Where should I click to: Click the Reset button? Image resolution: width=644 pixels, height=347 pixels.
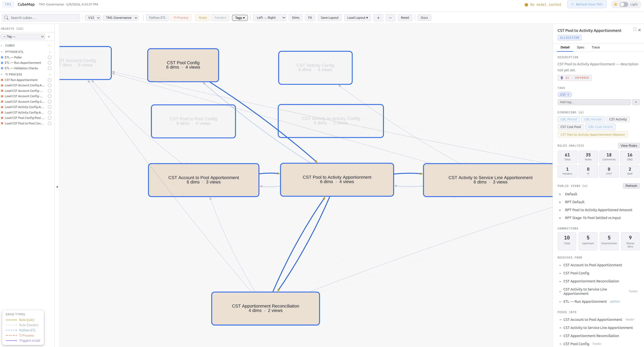[x=405, y=18]
